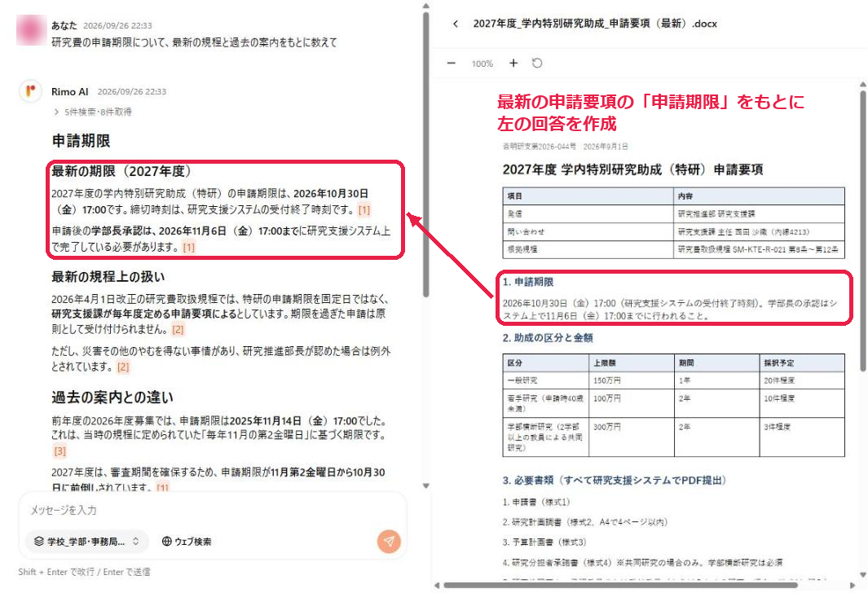Viewport: 868px width, 593px height.
Task: Zoom out the document with minus icon
Action: coord(452,63)
